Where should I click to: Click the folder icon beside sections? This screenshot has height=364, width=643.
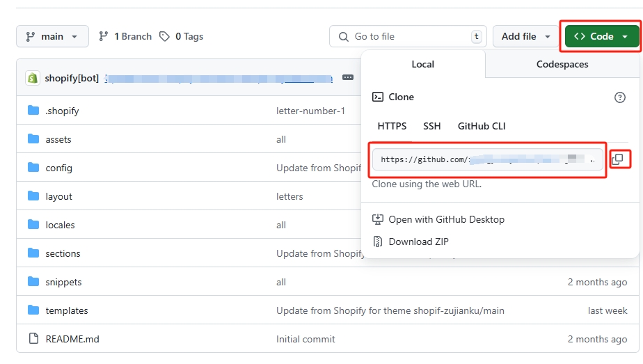click(x=33, y=253)
